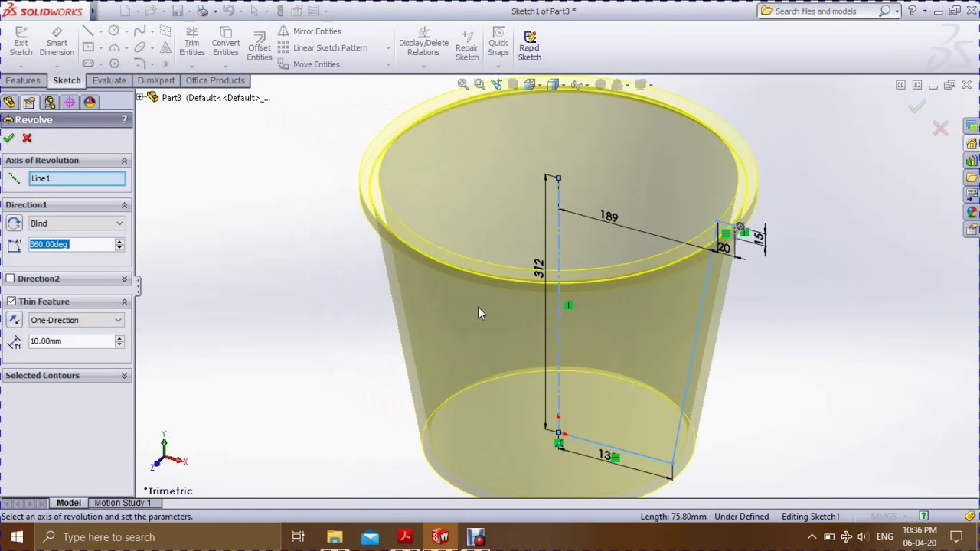980x551 pixels.
Task: Select the Ellipse sketch tool
Action: click(x=139, y=47)
